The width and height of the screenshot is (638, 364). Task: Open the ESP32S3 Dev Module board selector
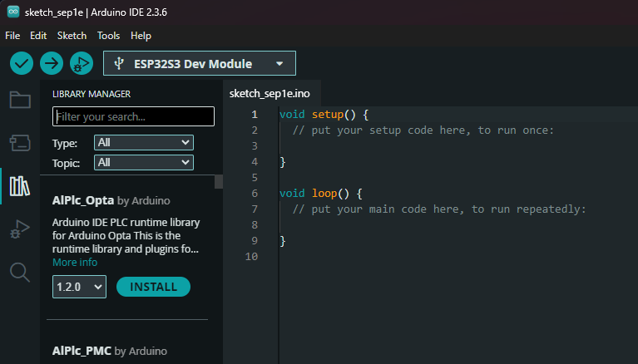(x=200, y=63)
